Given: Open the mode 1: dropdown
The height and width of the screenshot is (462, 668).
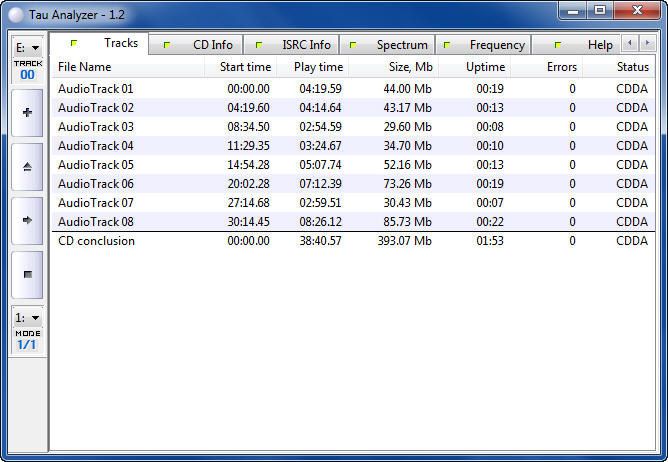Looking at the screenshot, I should point(27,318).
